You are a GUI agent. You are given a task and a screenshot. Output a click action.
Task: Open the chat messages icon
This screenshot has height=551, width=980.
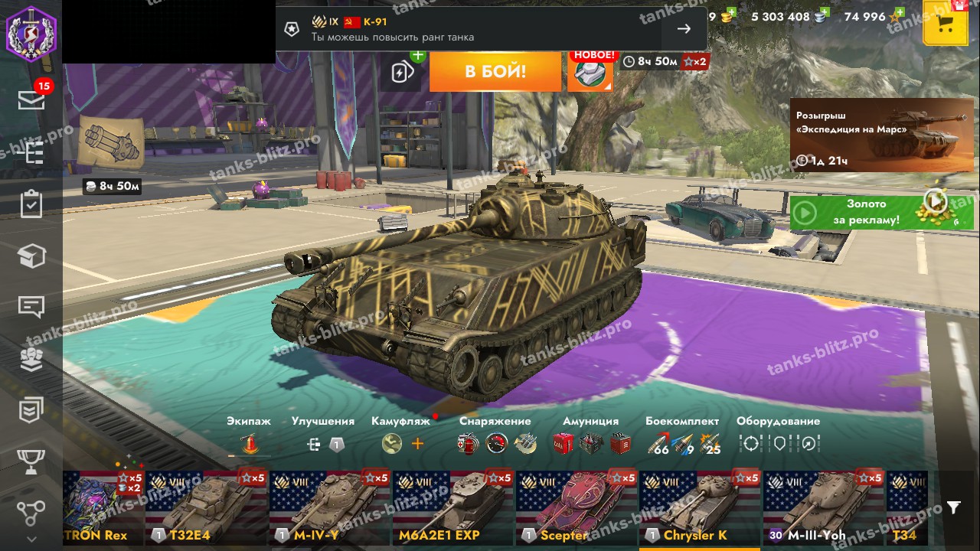tap(31, 307)
